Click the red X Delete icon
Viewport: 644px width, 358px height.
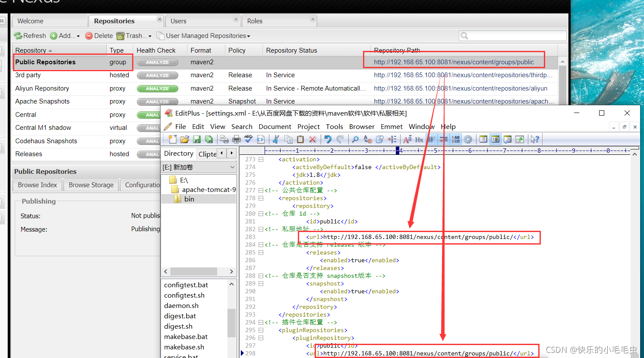pyautogui.click(x=313, y=139)
